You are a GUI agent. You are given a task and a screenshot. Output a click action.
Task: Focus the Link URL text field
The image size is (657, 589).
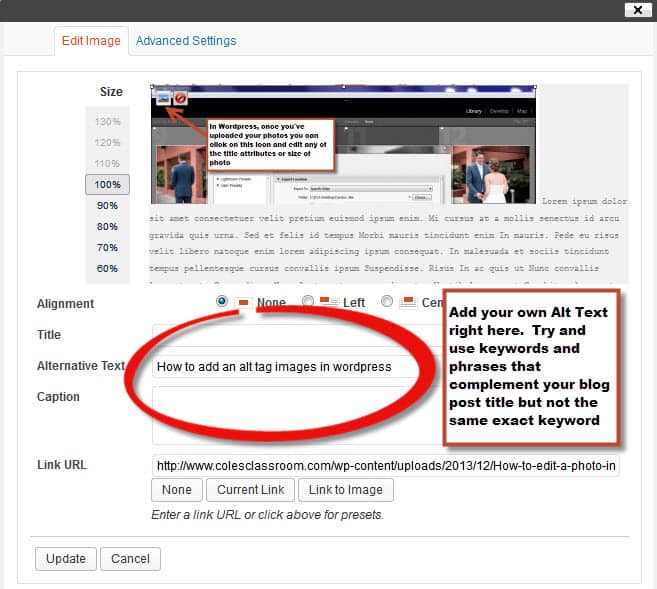[x=385, y=465]
